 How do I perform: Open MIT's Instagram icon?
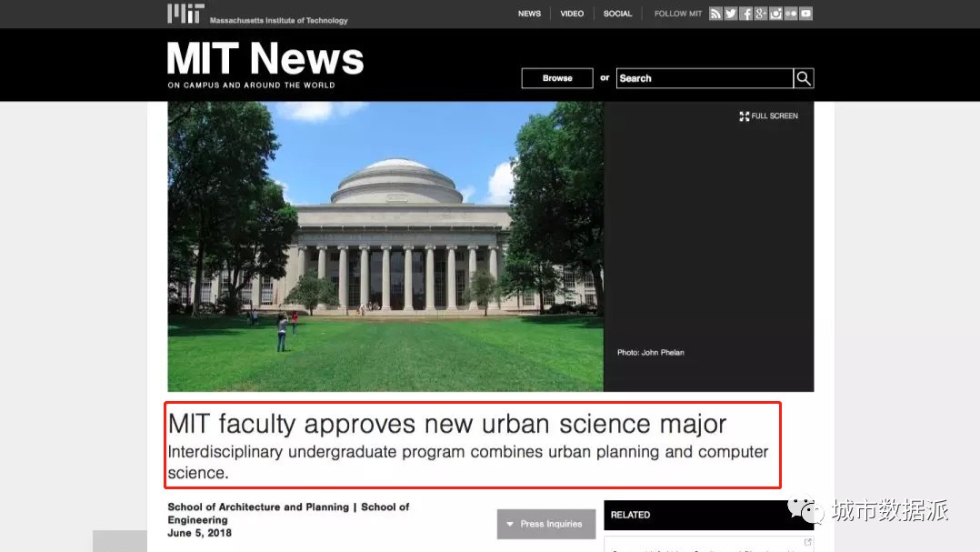(775, 14)
